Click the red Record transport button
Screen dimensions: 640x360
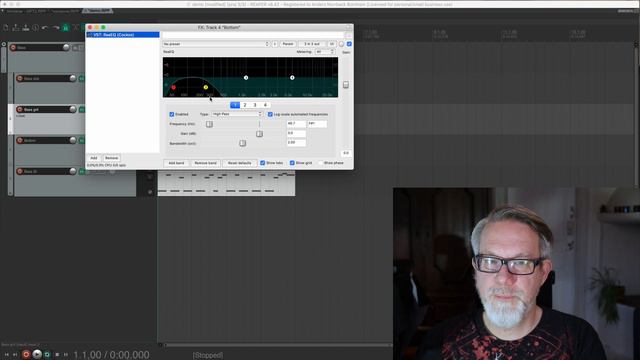tap(26, 354)
